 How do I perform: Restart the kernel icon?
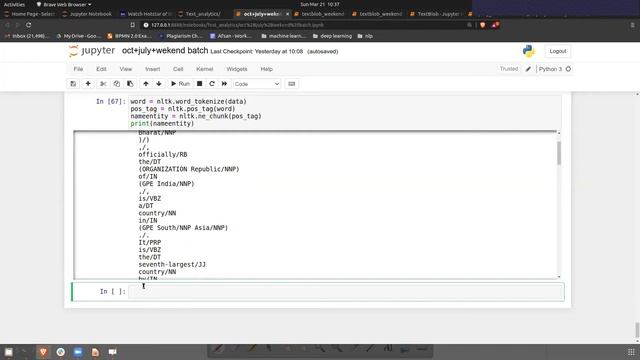pyautogui.click(x=212, y=84)
